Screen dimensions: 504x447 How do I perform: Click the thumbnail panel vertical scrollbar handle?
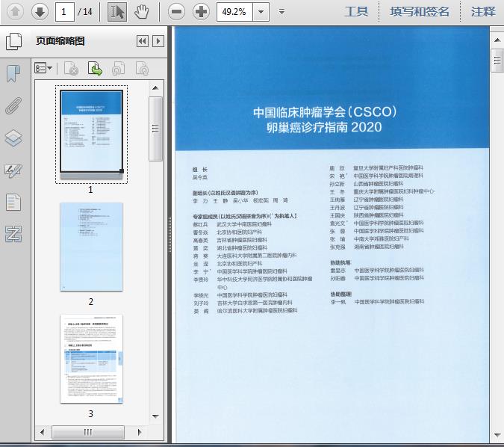[155, 129]
